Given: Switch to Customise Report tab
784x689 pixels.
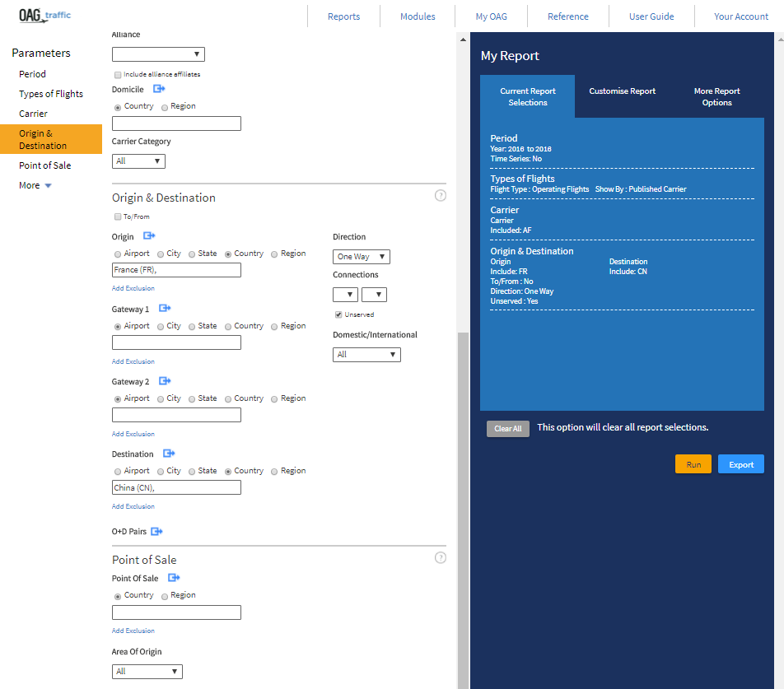Looking at the screenshot, I should point(622,91).
